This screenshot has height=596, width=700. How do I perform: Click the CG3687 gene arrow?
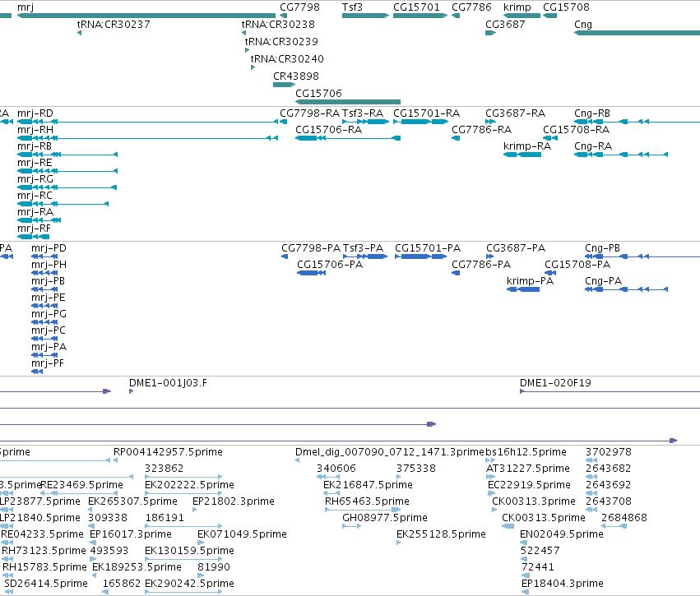[490, 33]
